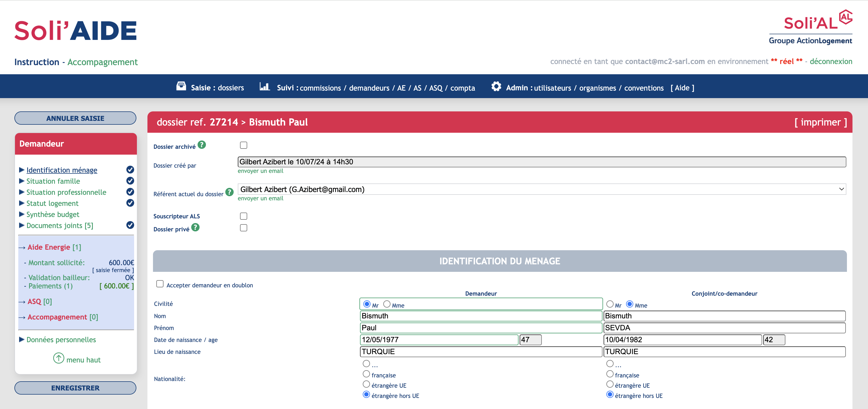
Task: Click help icon next to Dossier archivé
Action: click(201, 145)
